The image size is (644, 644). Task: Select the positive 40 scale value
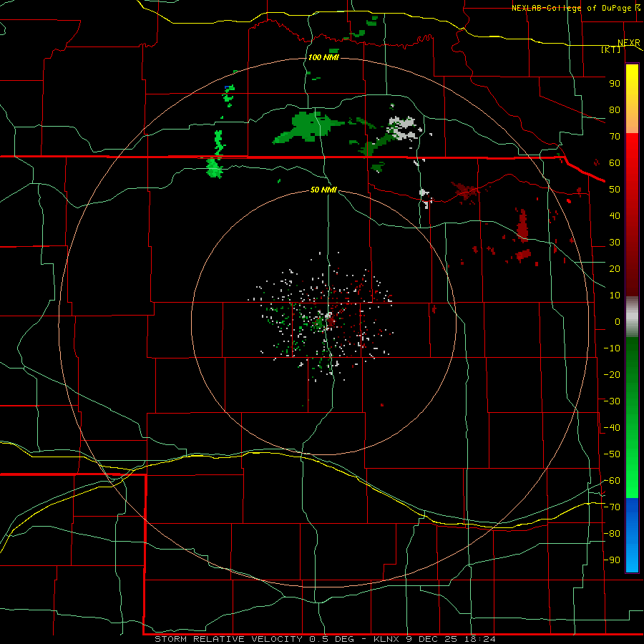pos(615,216)
